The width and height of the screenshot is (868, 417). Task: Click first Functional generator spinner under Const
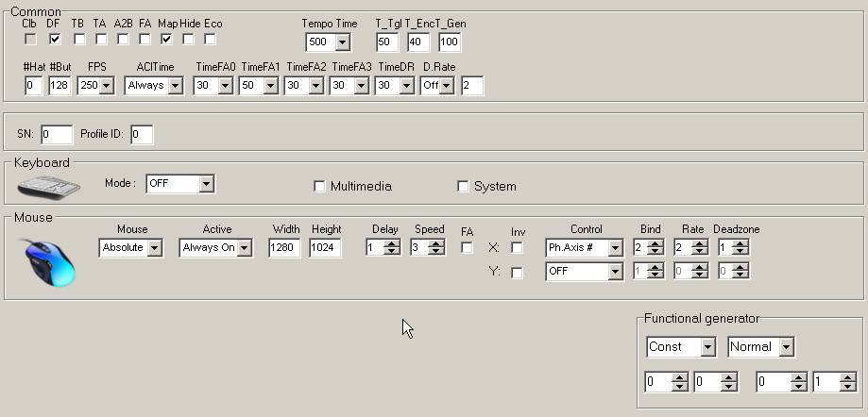click(x=667, y=382)
